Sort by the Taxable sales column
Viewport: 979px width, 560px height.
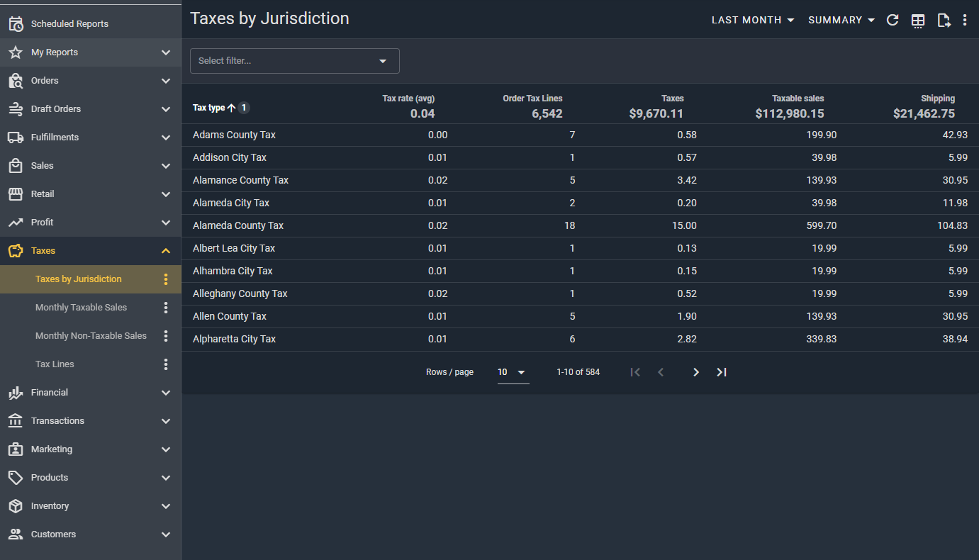[x=798, y=99]
